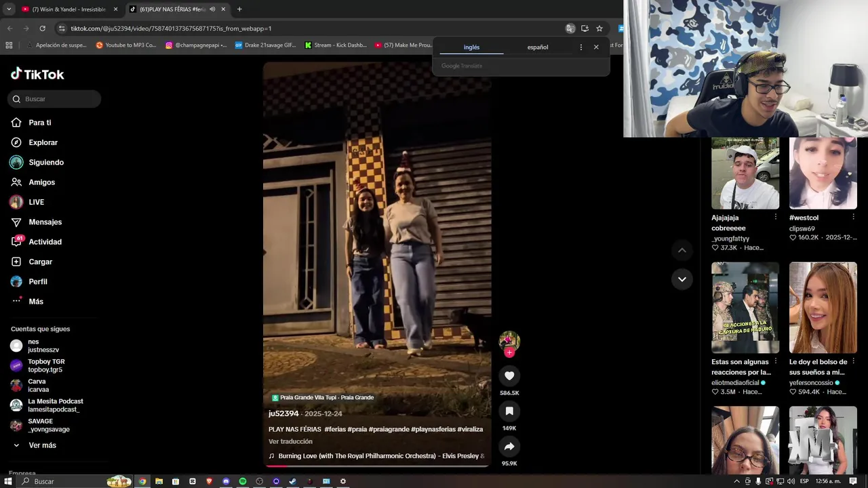Focus the TikTok Buscar search field
This screenshot has width=868, height=488.
pos(54,99)
